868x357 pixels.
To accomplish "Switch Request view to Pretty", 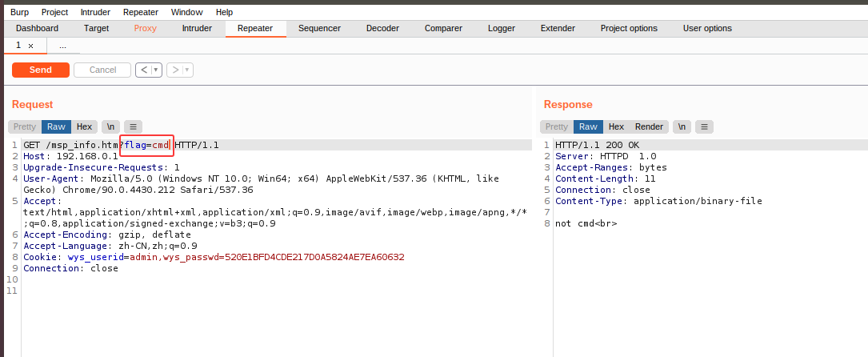I will click(24, 126).
